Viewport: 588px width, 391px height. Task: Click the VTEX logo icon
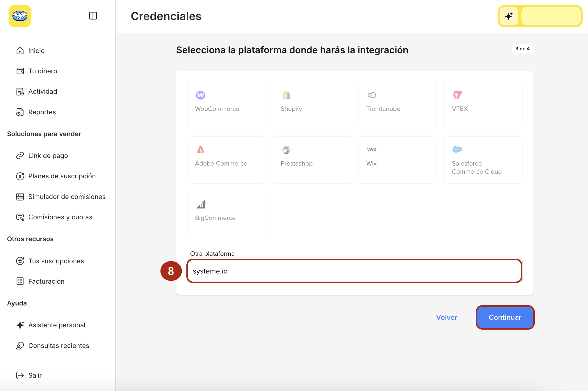(457, 95)
